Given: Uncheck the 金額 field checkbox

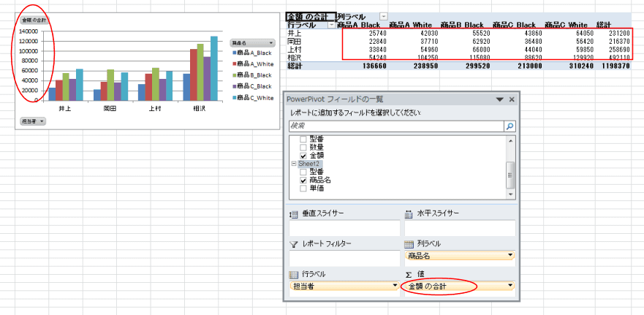Looking at the screenshot, I should click(x=303, y=156).
